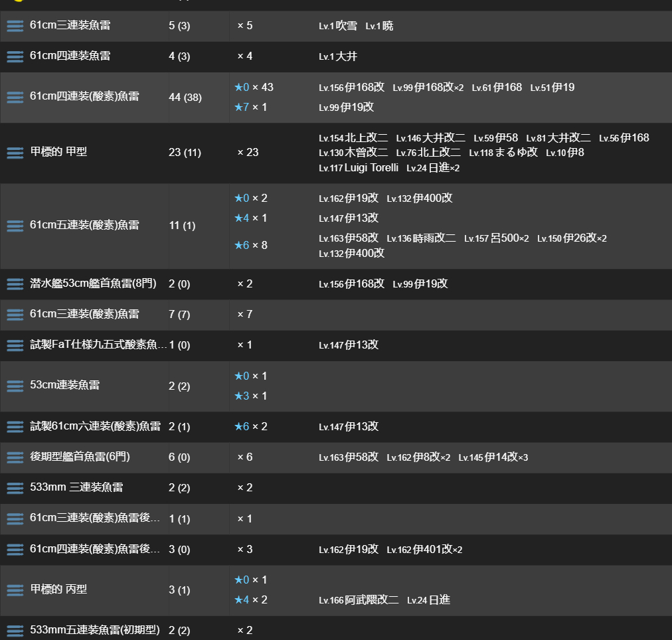
Task: Click torpedo icon beside 甲標的 丙型
Action: click(15, 590)
